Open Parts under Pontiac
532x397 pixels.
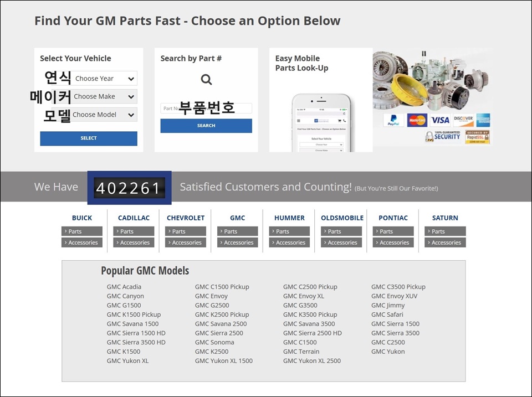click(393, 231)
